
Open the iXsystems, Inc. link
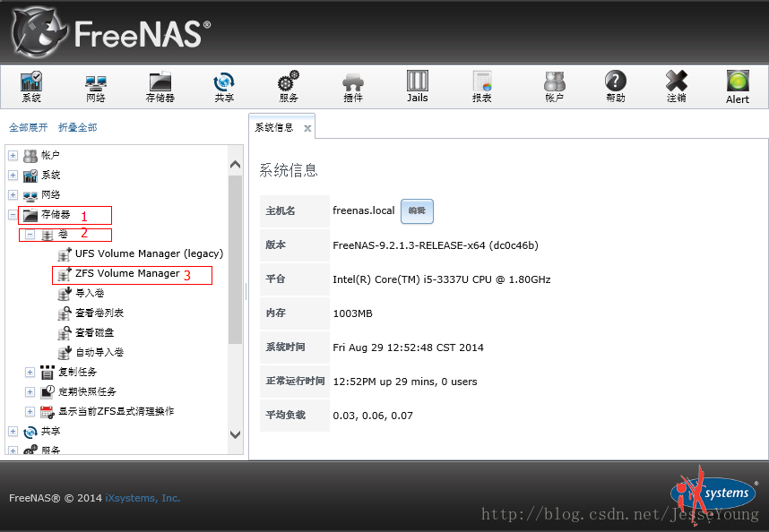pos(143,498)
